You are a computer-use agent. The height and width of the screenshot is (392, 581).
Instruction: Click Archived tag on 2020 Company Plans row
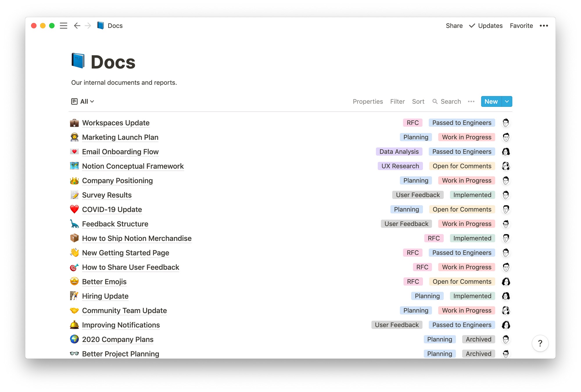478,339
